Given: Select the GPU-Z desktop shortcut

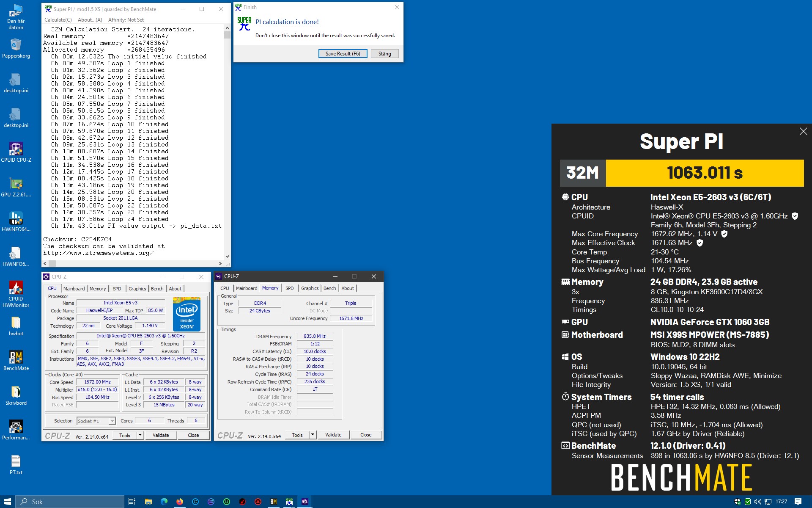Looking at the screenshot, I should pos(16,187).
